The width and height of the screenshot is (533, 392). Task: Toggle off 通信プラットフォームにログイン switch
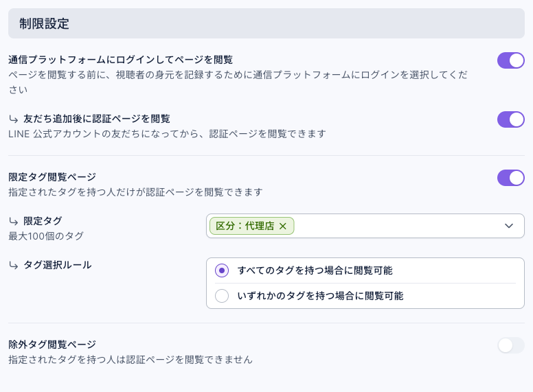(510, 60)
